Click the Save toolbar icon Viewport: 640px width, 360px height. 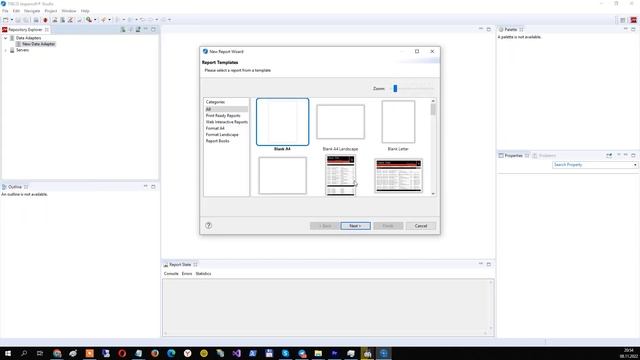[18, 20]
